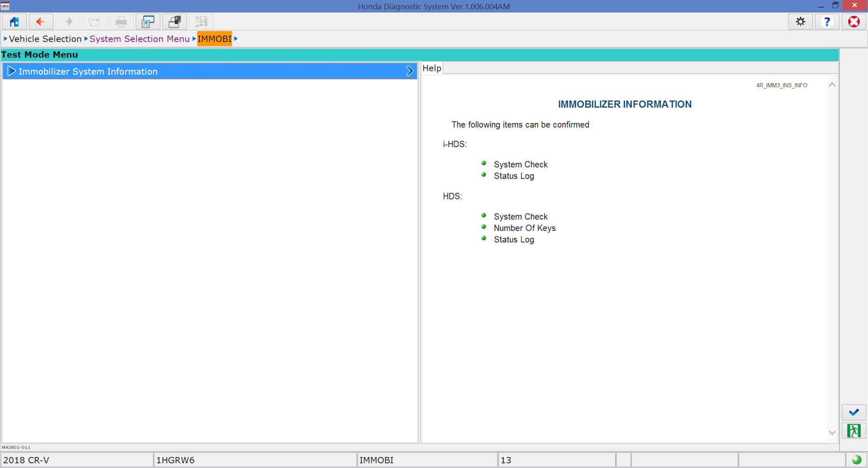Click the SCS short toolbar icon

click(x=201, y=22)
